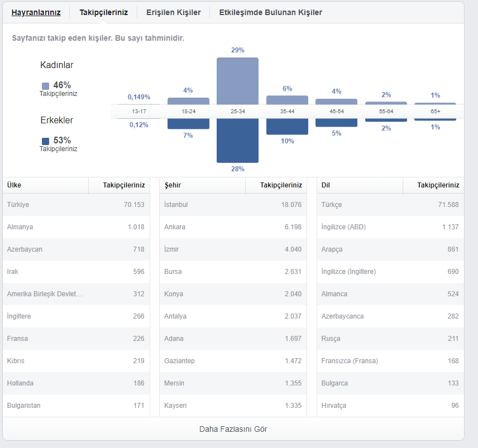
Task: Click the Dil column header
Action: (x=360, y=185)
